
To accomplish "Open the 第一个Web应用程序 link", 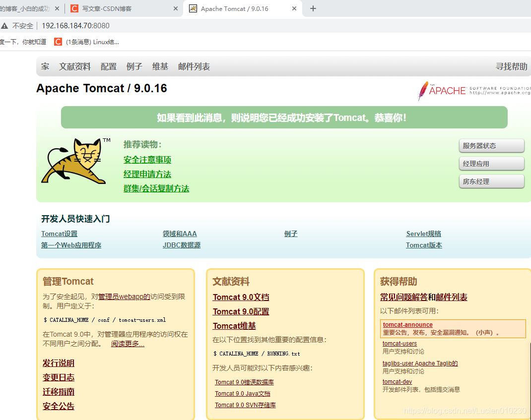I will tap(71, 245).
